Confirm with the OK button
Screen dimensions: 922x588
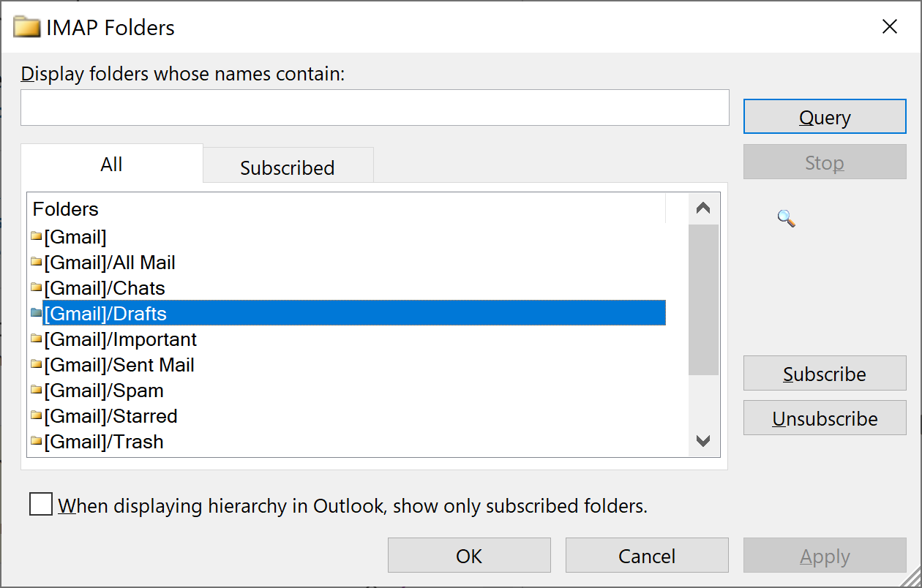click(x=469, y=556)
